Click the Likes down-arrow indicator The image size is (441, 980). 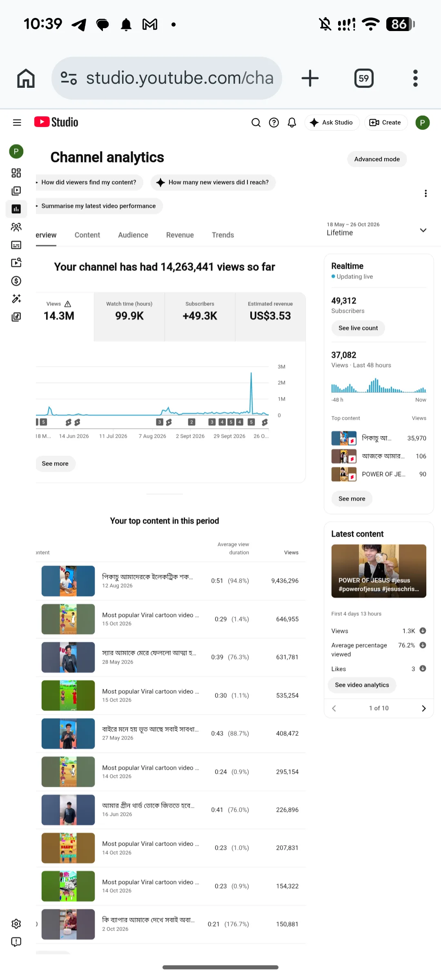(x=423, y=669)
